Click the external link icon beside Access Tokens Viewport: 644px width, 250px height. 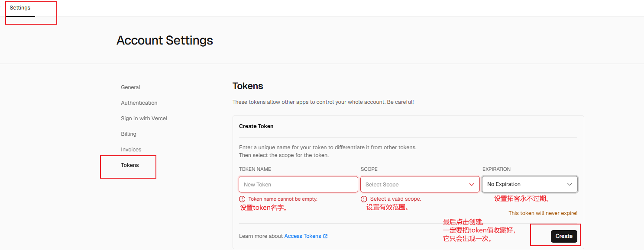[x=326, y=236]
